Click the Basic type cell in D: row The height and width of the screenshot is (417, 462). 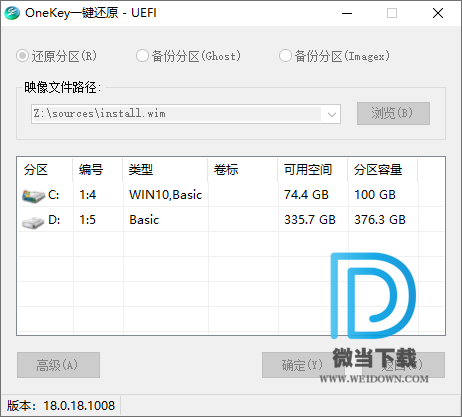click(144, 220)
